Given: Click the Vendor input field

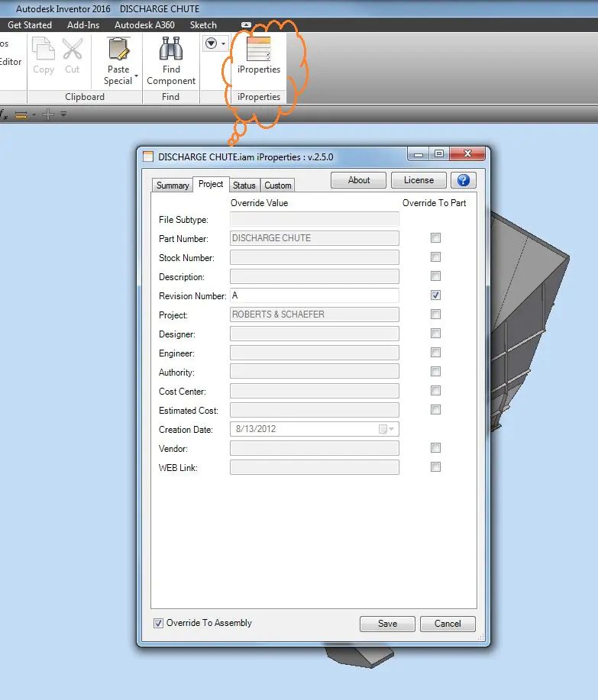Looking at the screenshot, I should click(315, 448).
